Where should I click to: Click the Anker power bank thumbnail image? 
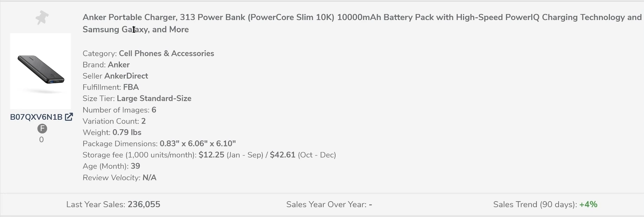pos(40,71)
